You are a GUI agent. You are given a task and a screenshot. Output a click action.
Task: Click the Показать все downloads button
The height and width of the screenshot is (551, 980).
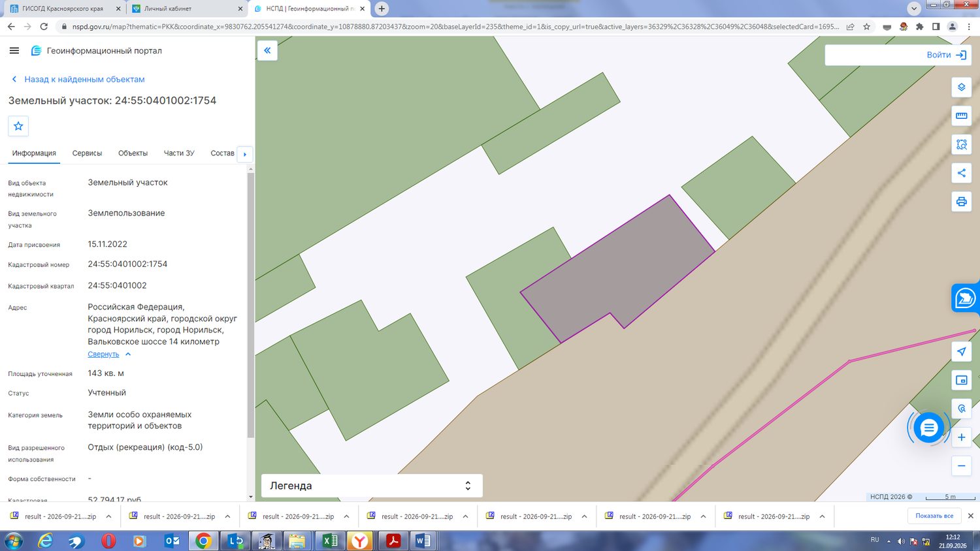[x=934, y=516]
